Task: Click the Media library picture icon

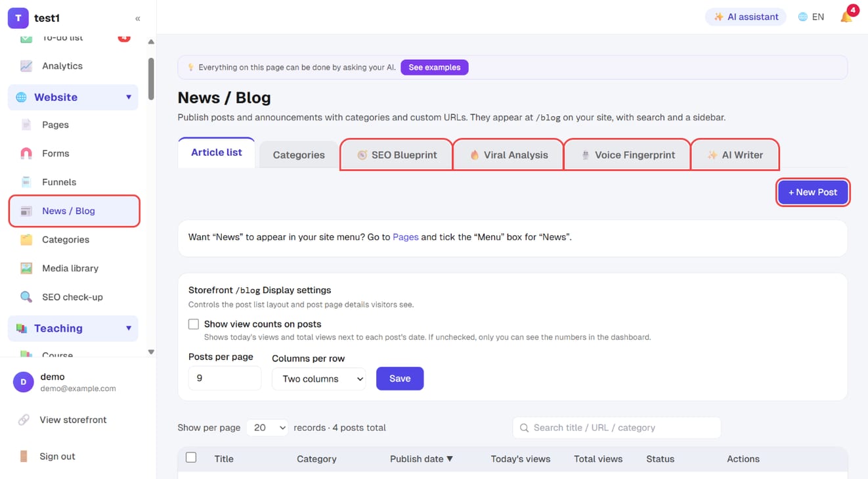Action: coord(26,268)
